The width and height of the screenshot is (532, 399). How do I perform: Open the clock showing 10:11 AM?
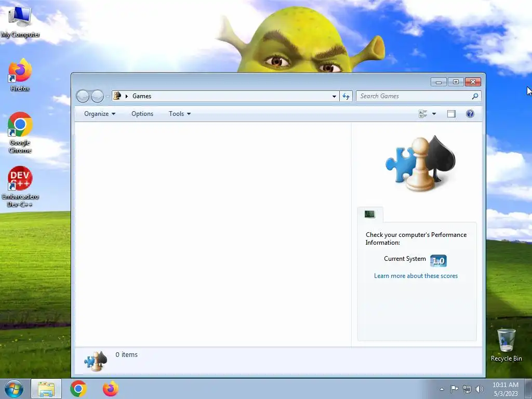tap(505, 389)
